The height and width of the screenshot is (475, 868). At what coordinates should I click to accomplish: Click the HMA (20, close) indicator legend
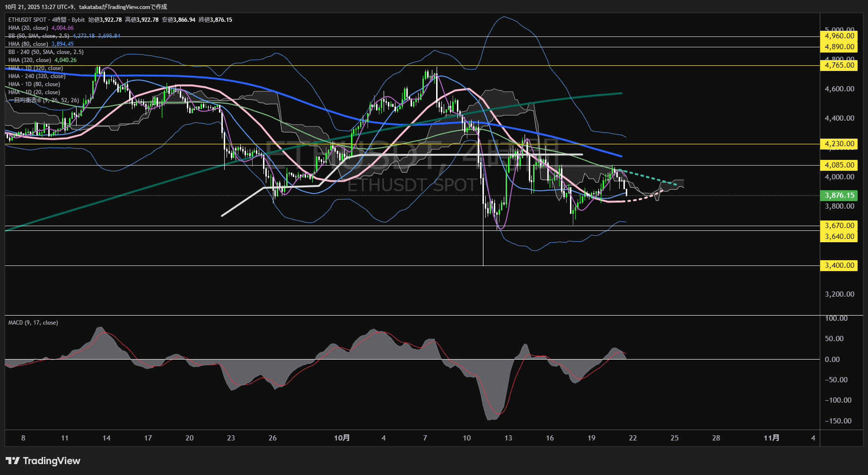[29, 28]
